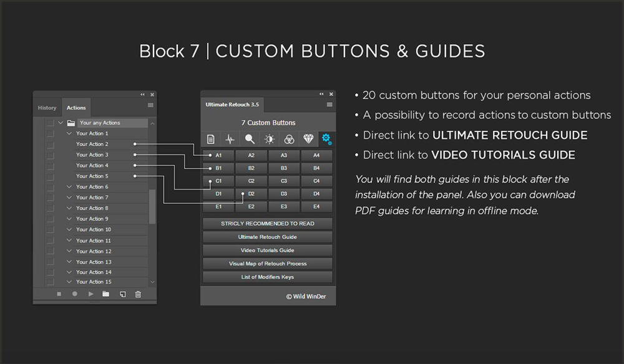Expand Your Action 12 chevron
The image size is (624, 364).
pyautogui.click(x=69, y=251)
